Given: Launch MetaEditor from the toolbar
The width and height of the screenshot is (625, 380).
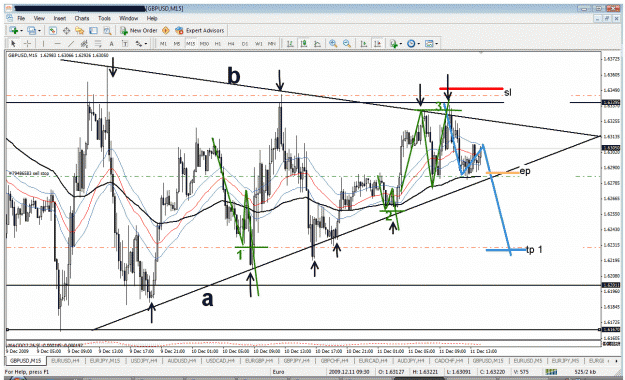Looking at the screenshot, I should (x=166, y=30).
